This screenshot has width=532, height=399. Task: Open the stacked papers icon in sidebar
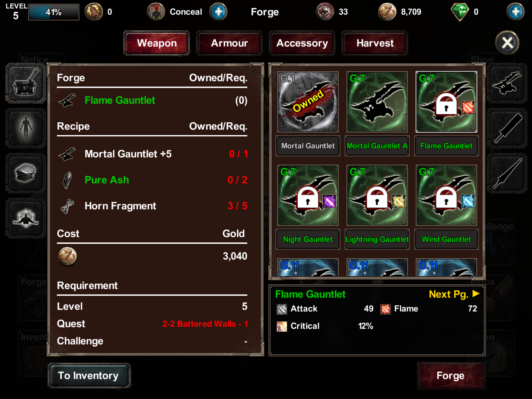(26, 173)
